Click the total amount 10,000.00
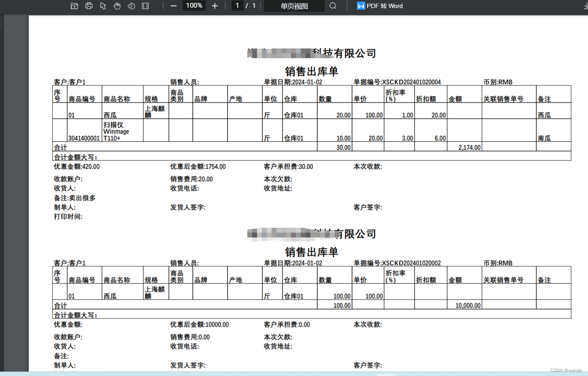This screenshot has width=588, height=376. [468, 305]
